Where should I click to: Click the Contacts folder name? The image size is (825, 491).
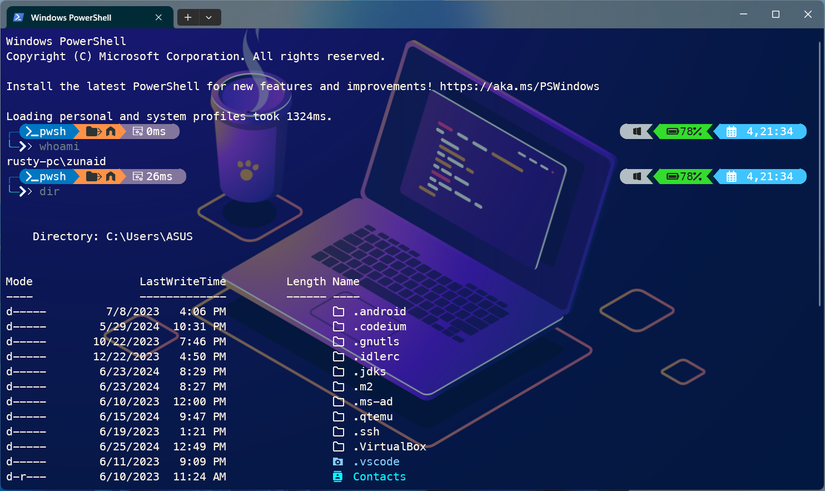(379, 476)
